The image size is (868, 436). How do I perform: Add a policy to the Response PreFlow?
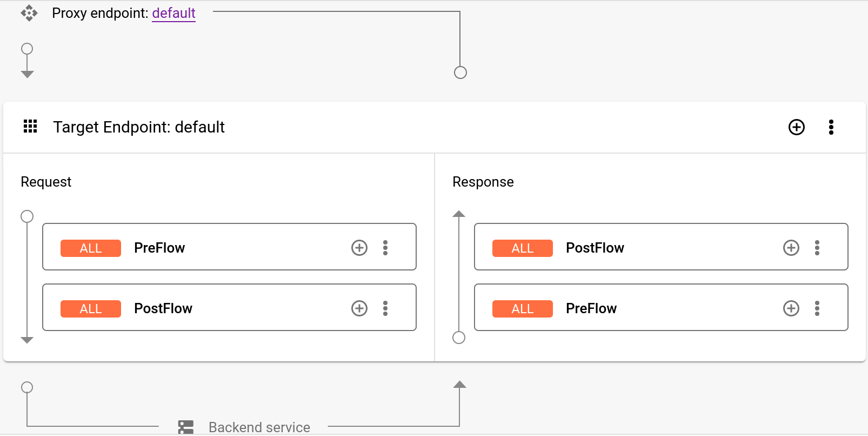click(791, 308)
